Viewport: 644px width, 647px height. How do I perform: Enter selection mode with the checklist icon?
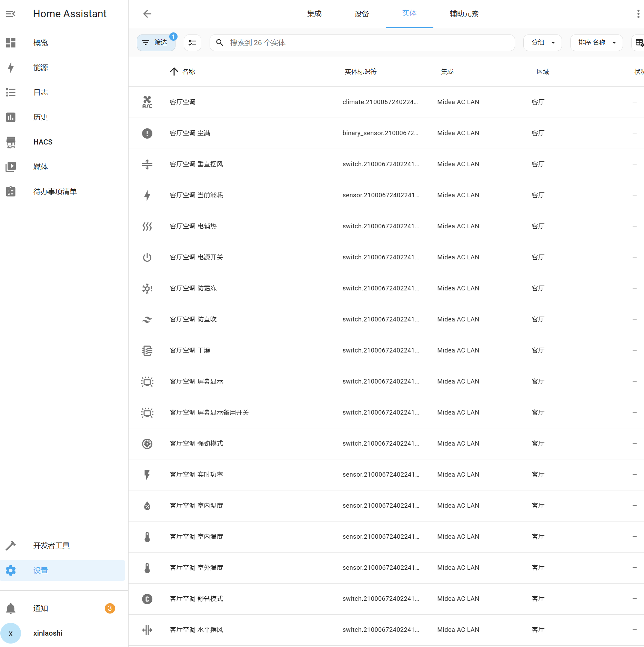pyautogui.click(x=192, y=43)
